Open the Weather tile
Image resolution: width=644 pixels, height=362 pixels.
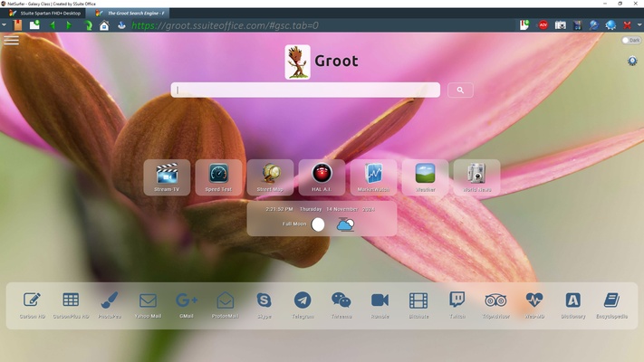click(425, 177)
